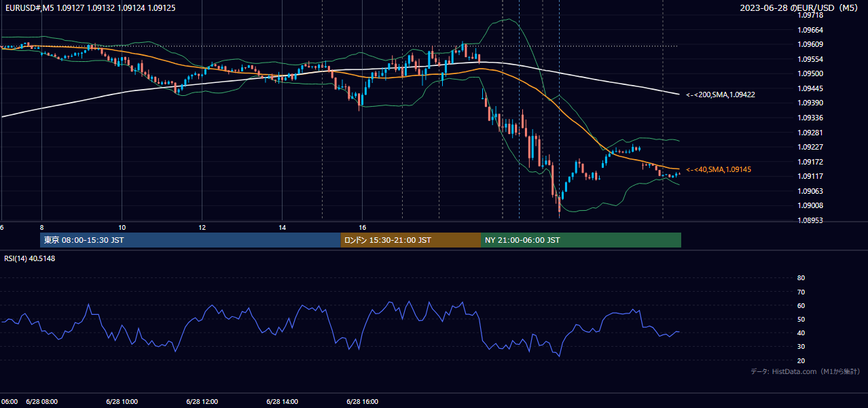The image size is (868, 408).
Task: Click the ロンドン 15:30-21:00 JST session bar
Action: (x=411, y=240)
